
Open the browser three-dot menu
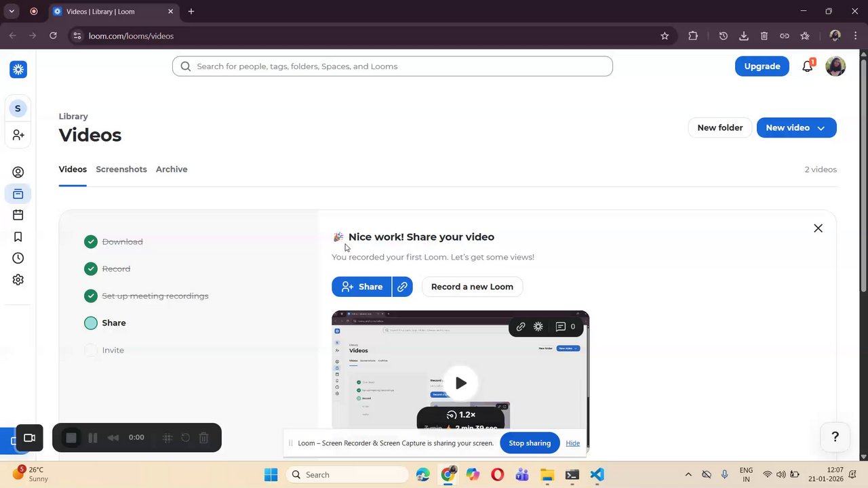click(x=855, y=36)
